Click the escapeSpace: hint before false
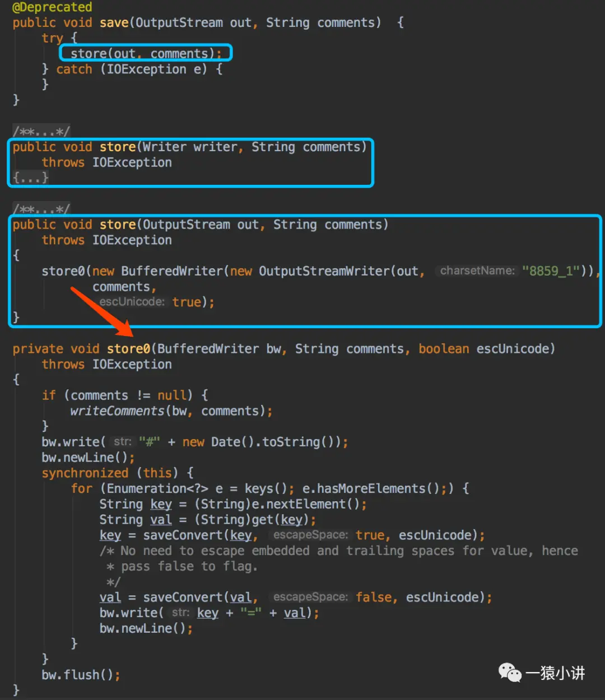Screen dimensions: 605x700 (x=310, y=598)
